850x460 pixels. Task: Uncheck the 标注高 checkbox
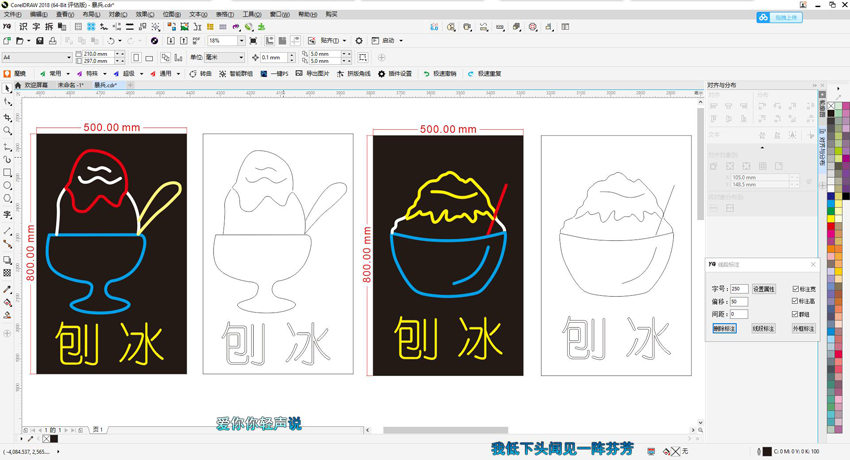[795, 301]
